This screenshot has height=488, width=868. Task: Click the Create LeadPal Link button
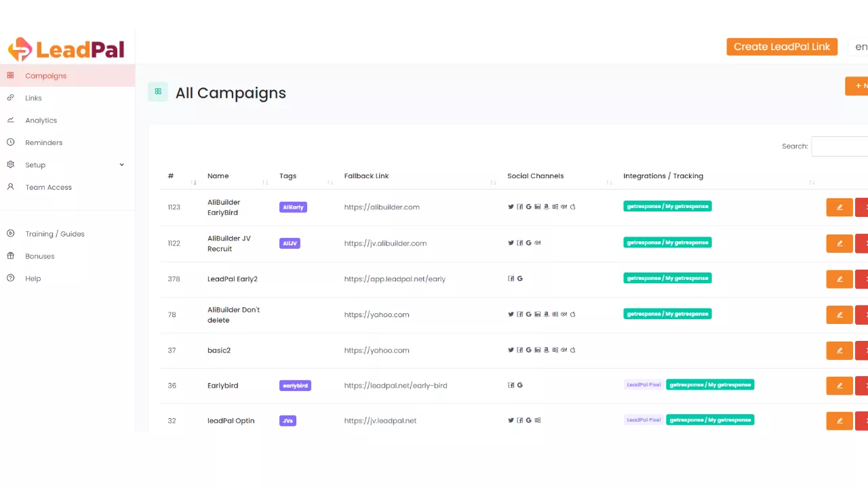click(781, 47)
